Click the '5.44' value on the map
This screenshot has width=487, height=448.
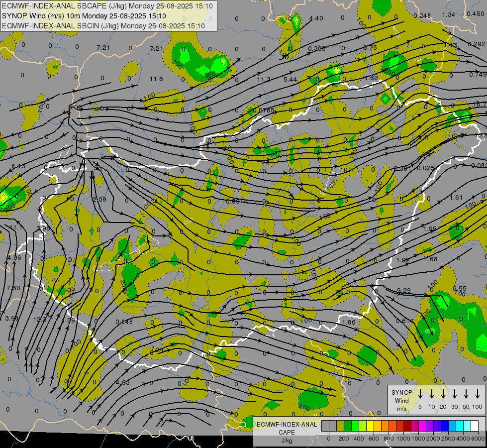click(291, 80)
